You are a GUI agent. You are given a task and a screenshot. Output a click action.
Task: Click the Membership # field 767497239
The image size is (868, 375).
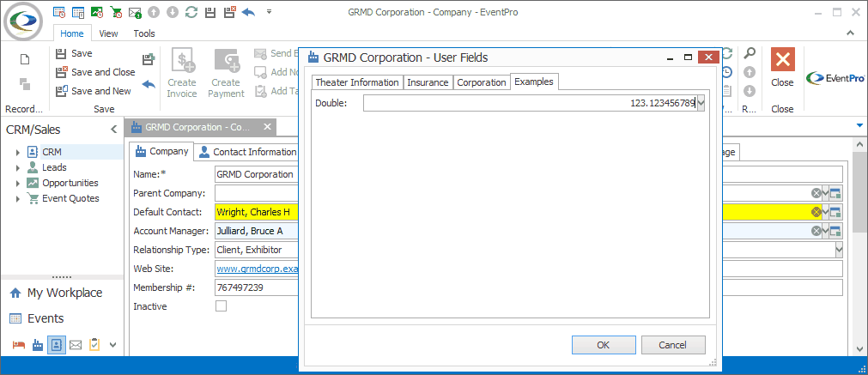coord(257,287)
